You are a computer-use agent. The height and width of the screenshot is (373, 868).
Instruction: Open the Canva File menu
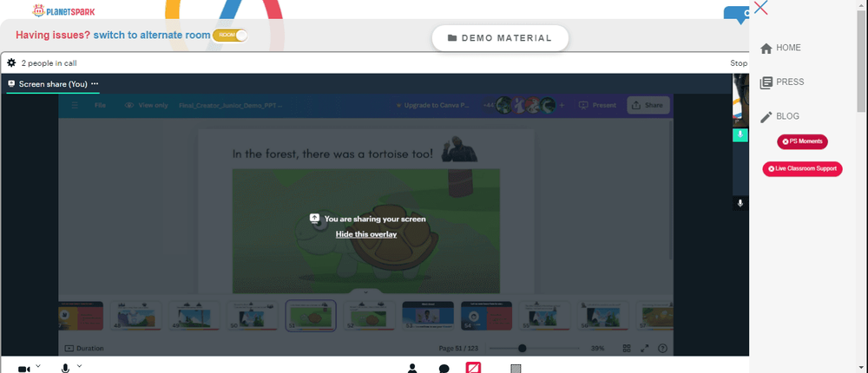[x=100, y=105]
